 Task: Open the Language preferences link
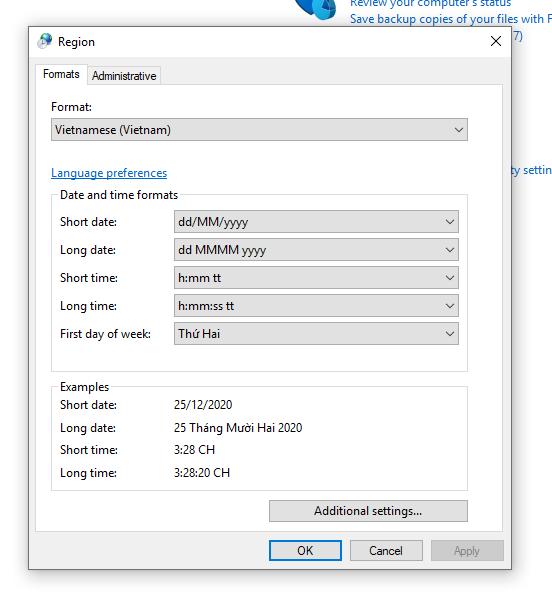tap(109, 173)
